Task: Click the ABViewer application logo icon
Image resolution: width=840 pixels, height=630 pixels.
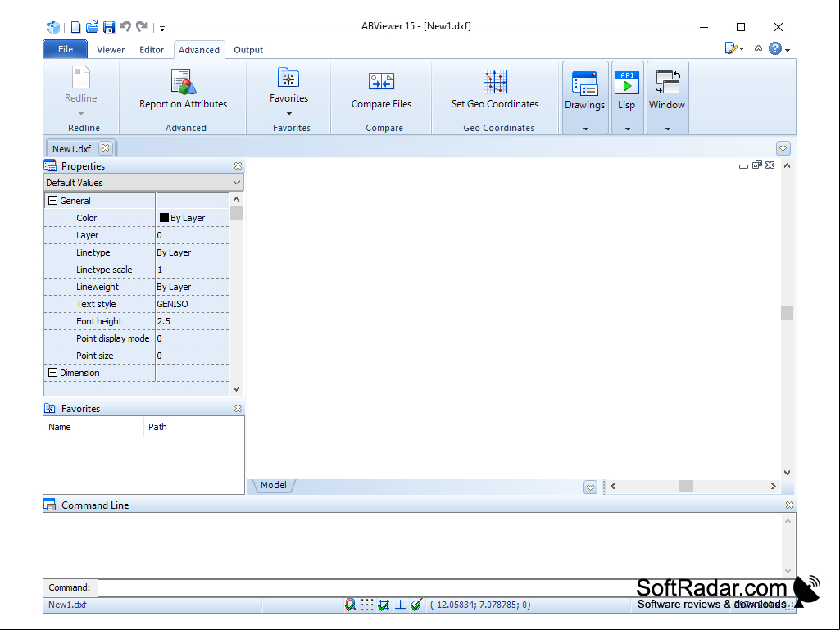Action: 53,27
